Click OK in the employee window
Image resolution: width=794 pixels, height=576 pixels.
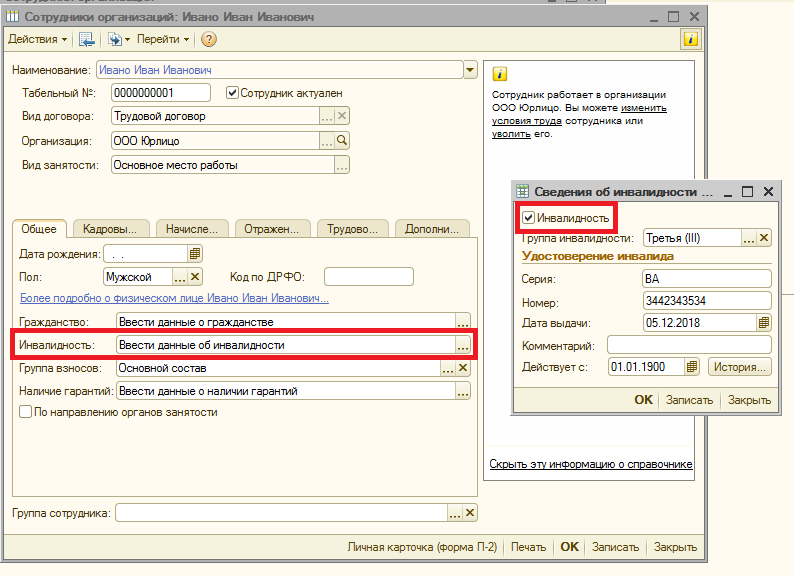pyautogui.click(x=569, y=547)
